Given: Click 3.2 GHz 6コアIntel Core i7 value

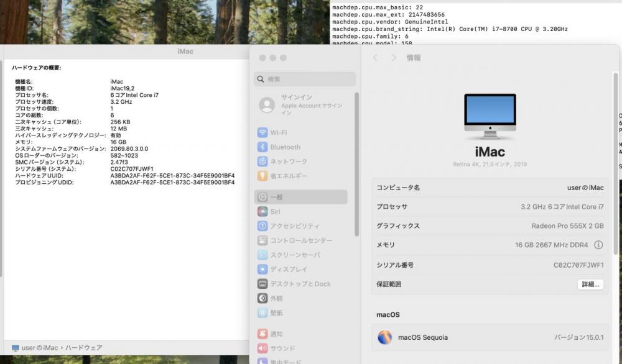Looking at the screenshot, I should click(x=562, y=207).
